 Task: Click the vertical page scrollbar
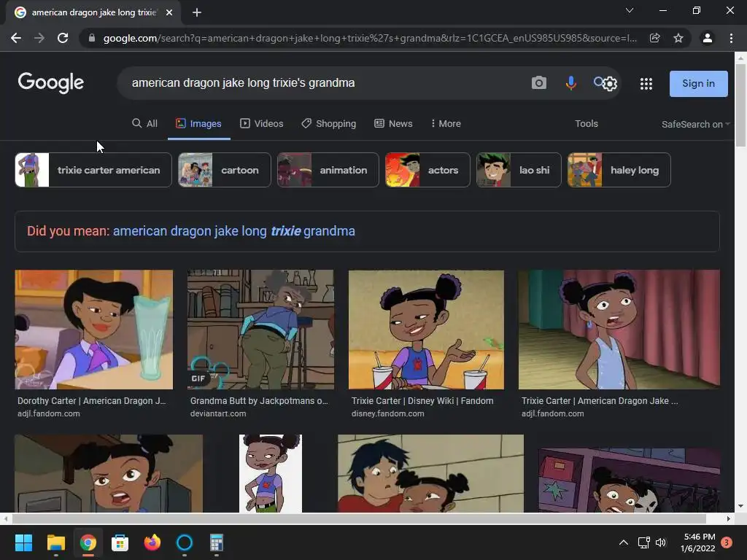coord(740,105)
